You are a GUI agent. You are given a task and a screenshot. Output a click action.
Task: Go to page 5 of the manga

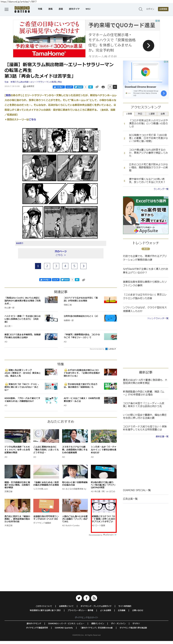pyautogui.click(x=74, y=266)
